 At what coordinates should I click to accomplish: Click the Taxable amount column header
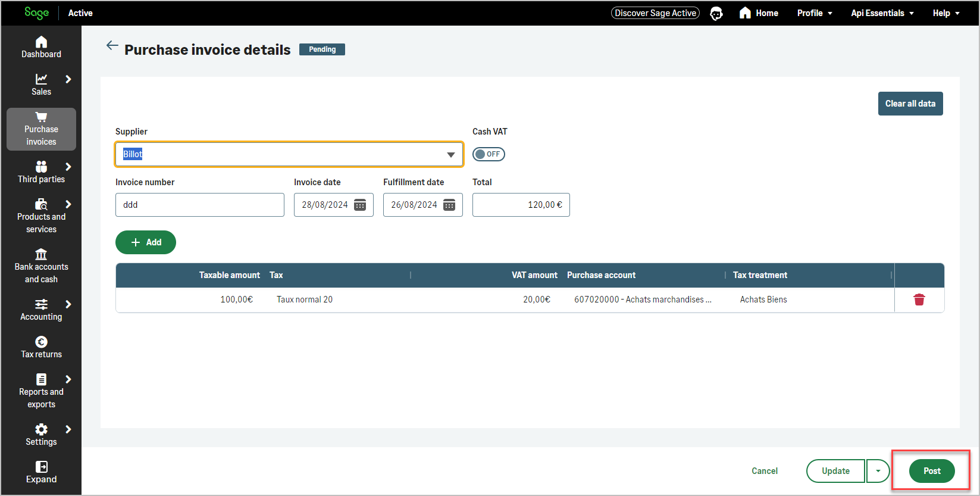coord(230,275)
